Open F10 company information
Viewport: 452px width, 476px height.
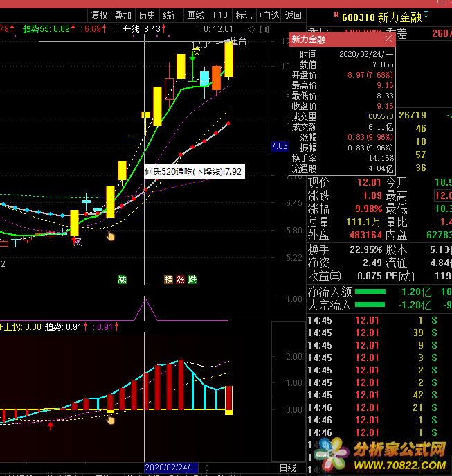[x=220, y=15]
